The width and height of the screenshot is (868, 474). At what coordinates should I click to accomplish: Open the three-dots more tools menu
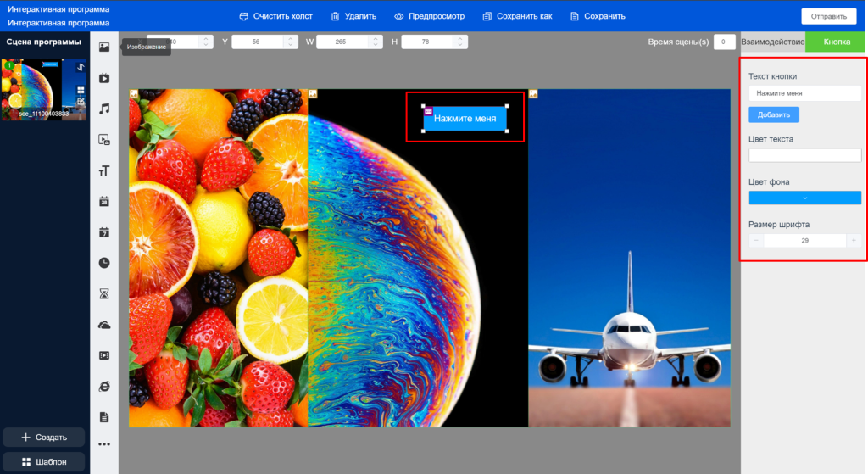104,443
